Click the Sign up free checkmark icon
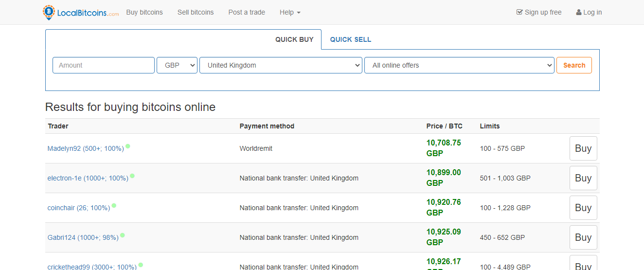Viewport: 644px width, 270px height. tap(519, 12)
